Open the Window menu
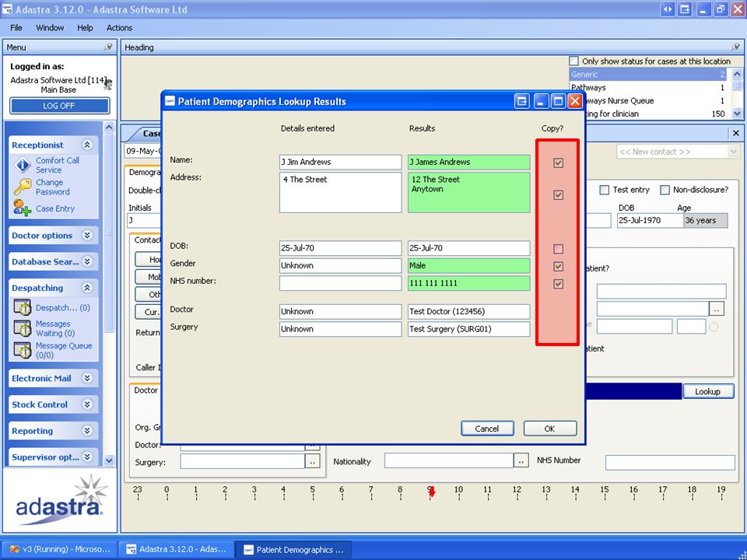This screenshot has width=747, height=560. pos(50,28)
